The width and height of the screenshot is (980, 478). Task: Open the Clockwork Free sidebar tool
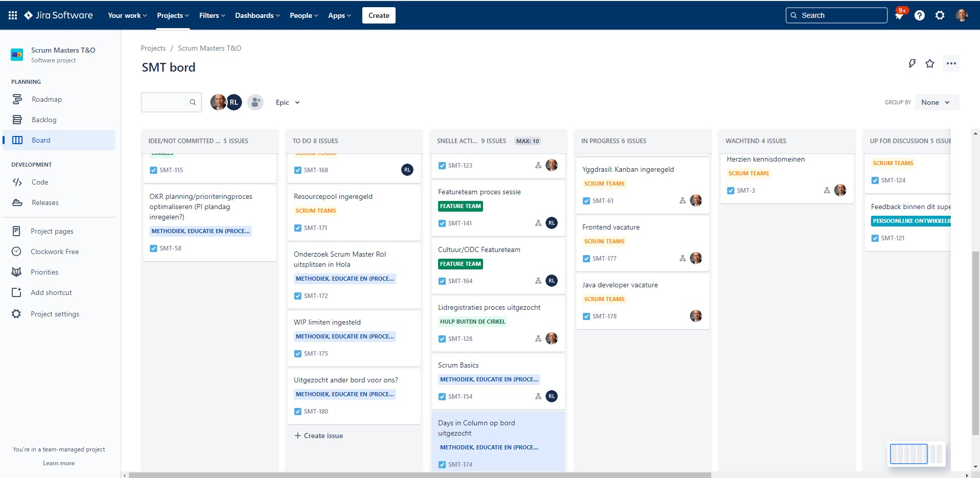click(55, 251)
